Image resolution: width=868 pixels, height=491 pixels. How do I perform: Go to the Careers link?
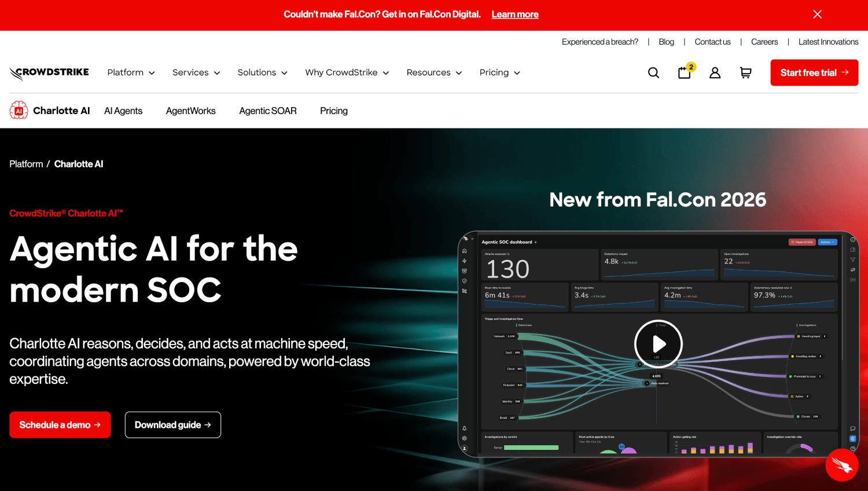[x=764, y=42]
